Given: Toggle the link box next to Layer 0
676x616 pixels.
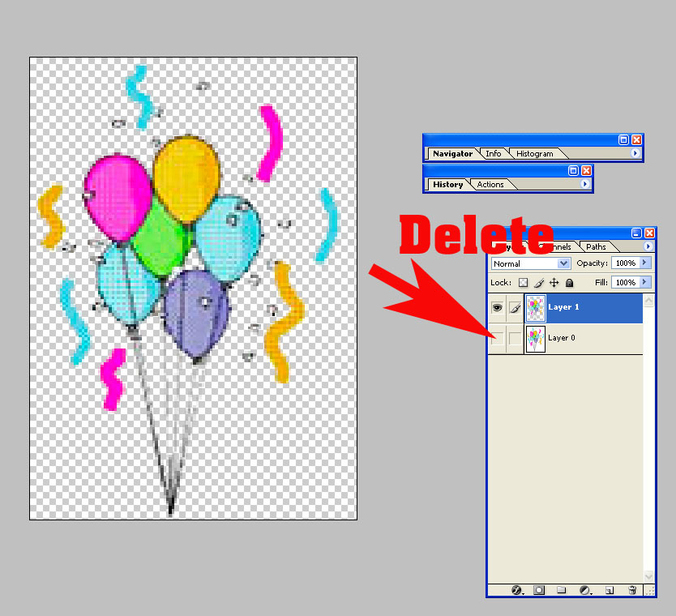Looking at the screenshot, I should (x=515, y=338).
